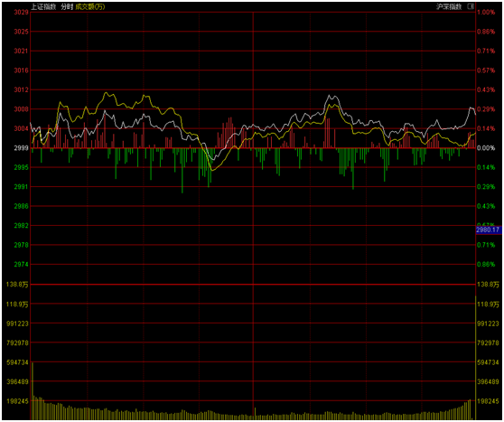This screenshot has width=504, height=422.
Task: Click the tall closing volume spike at right edge
Action: 475,358
